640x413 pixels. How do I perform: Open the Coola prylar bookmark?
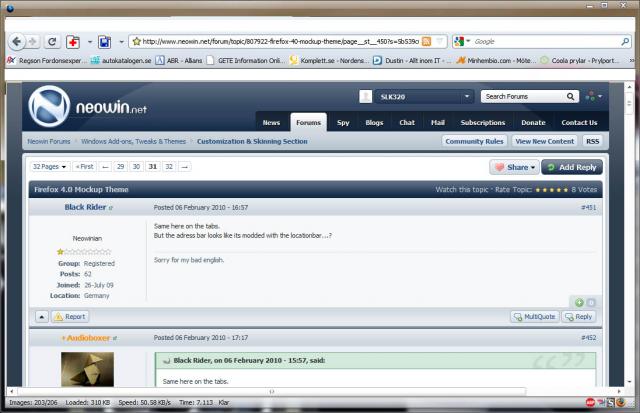click(580, 60)
